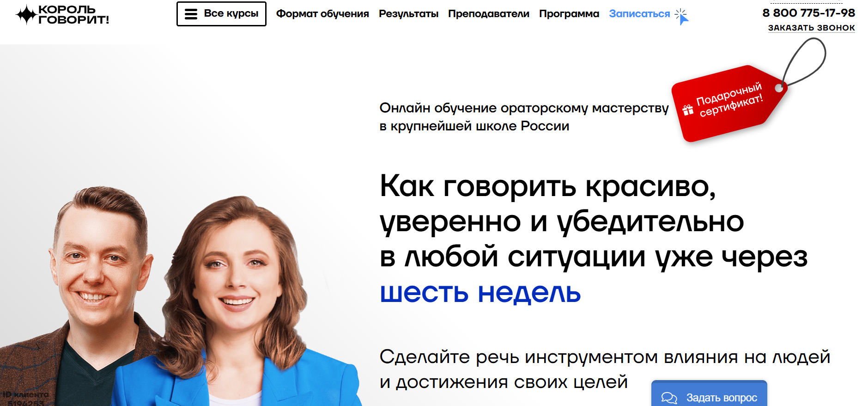This screenshot has height=406, width=868.
Task: Open the Подарочный сертификат red tag
Action: tap(728, 104)
